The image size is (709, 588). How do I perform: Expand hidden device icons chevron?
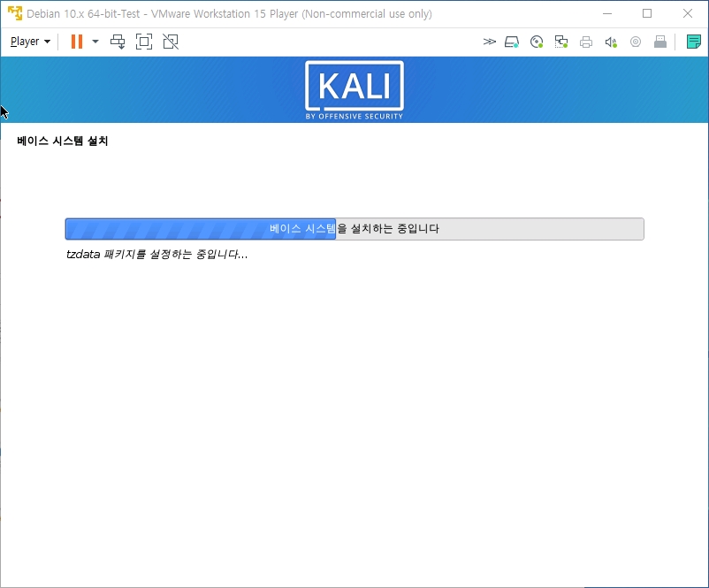click(x=489, y=42)
